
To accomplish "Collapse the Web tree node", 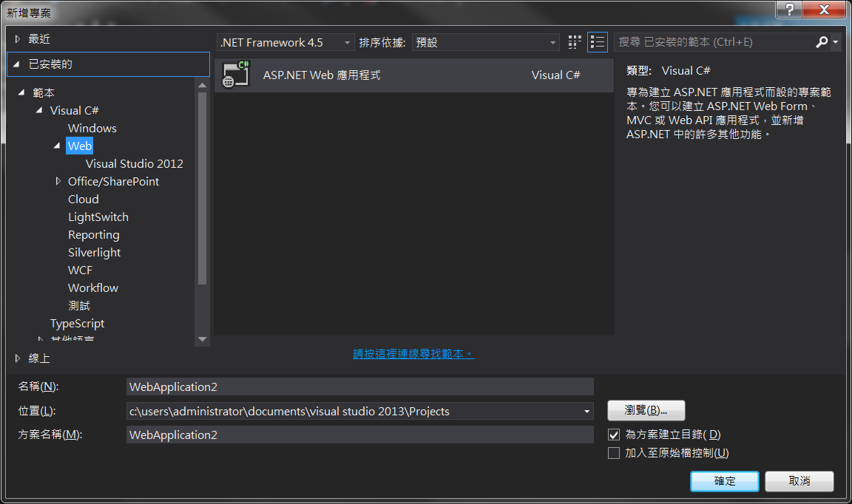I will pos(57,146).
